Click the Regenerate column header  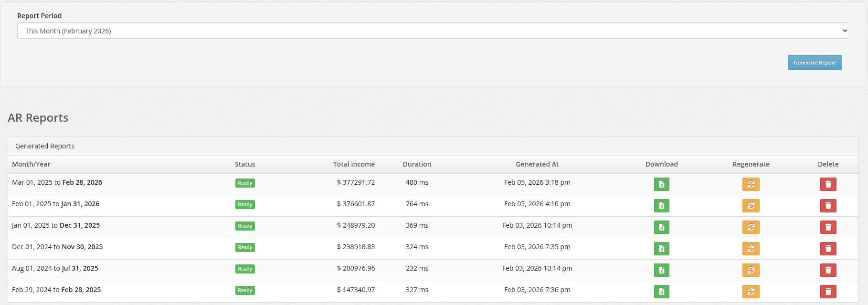pos(751,164)
